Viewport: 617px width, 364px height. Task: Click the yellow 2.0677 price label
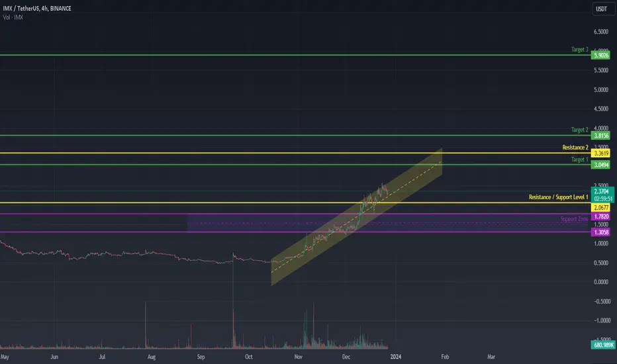point(601,208)
